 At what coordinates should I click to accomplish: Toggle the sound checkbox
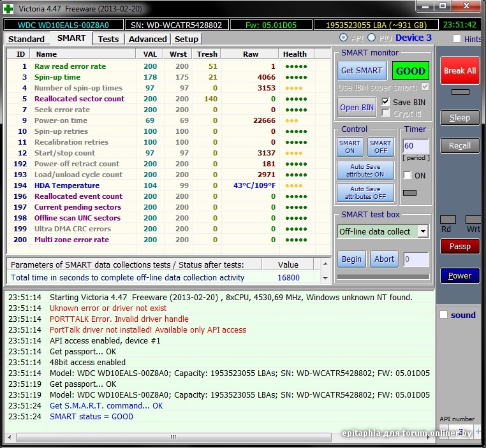[444, 315]
